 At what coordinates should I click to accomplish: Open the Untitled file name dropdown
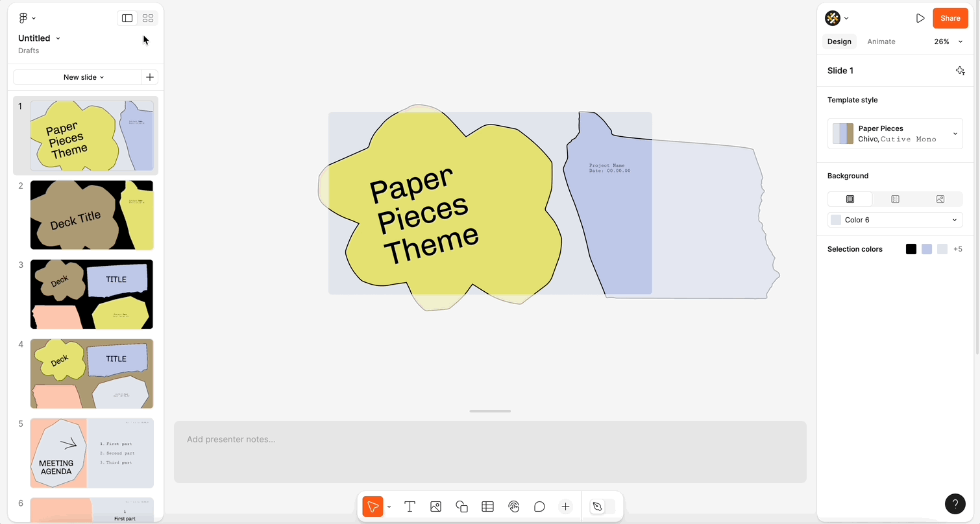[x=39, y=38]
